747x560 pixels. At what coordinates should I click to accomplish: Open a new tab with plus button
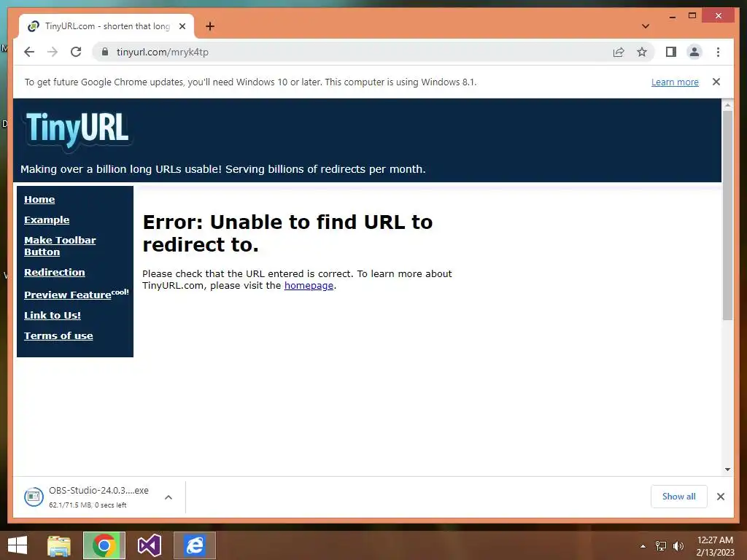click(x=210, y=26)
